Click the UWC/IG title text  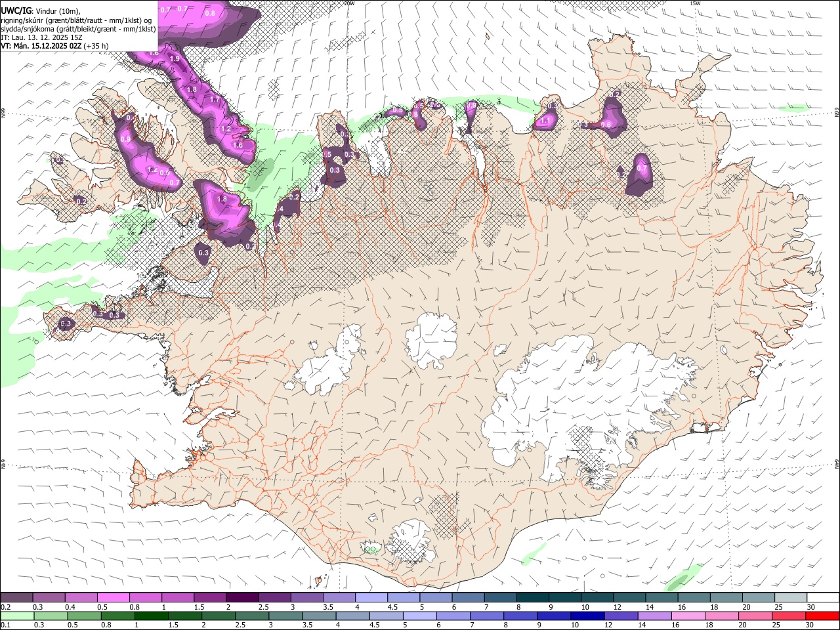tap(16, 10)
